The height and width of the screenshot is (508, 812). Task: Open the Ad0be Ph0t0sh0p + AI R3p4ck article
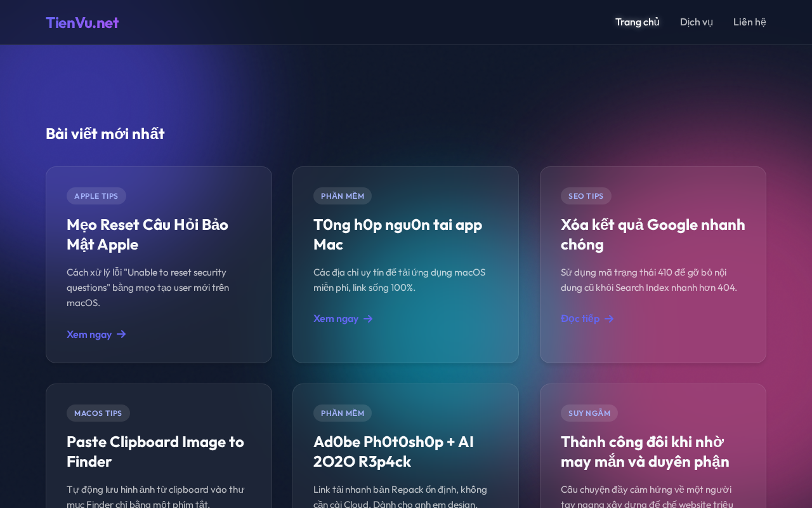[x=393, y=451]
